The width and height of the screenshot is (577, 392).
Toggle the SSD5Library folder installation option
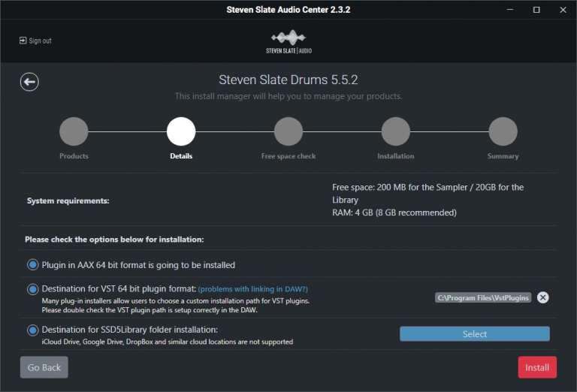32,330
